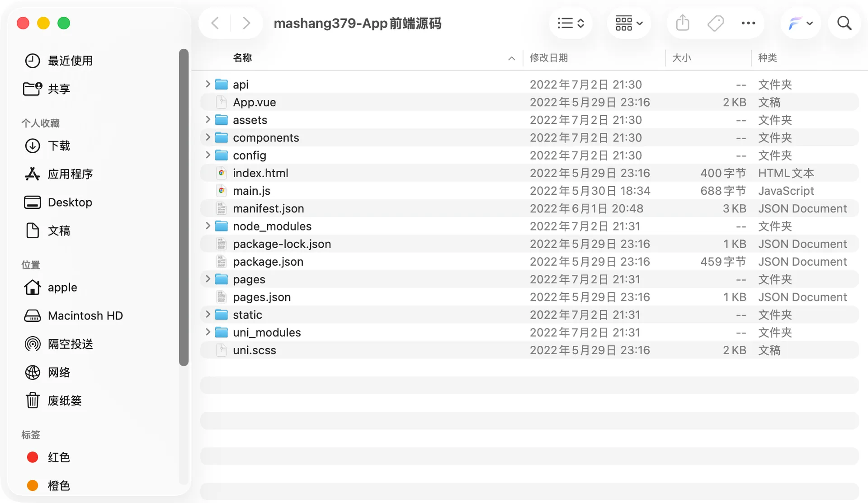Open the group-by options dropdown
This screenshot has width=868, height=503.
coord(629,23)
